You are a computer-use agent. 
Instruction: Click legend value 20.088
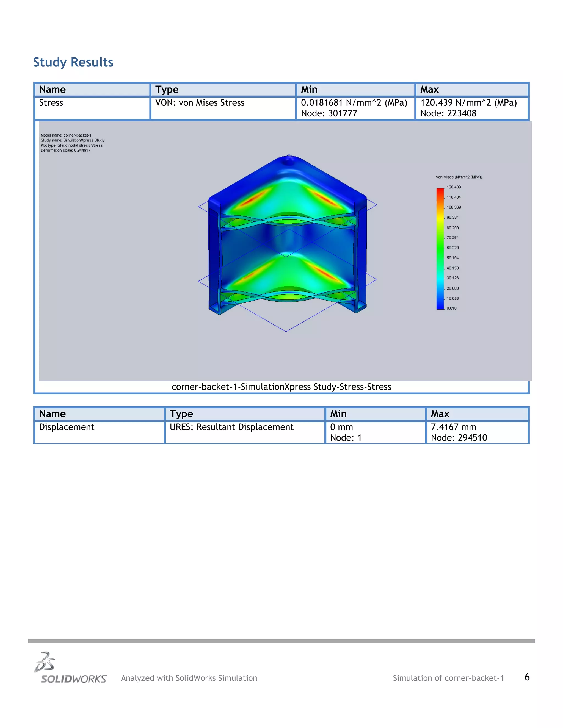click(452, 288)
